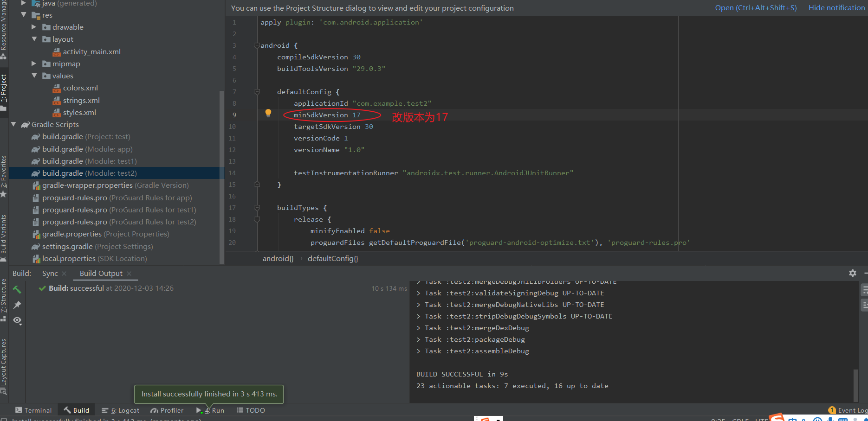Select Build: successful result row
The image size is (868, 421).
click(217, 288)
